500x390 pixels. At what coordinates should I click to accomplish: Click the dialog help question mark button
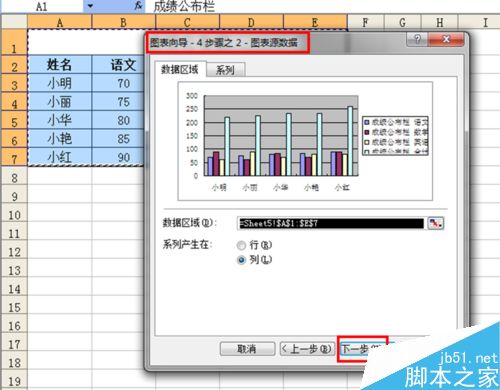[x=417, y=40]
